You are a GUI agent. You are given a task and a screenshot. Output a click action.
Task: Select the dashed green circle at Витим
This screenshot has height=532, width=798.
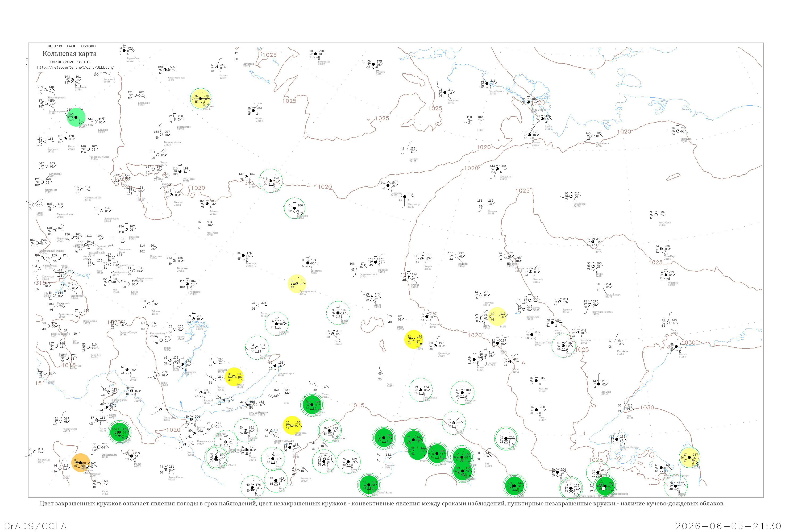coord(338,313)
